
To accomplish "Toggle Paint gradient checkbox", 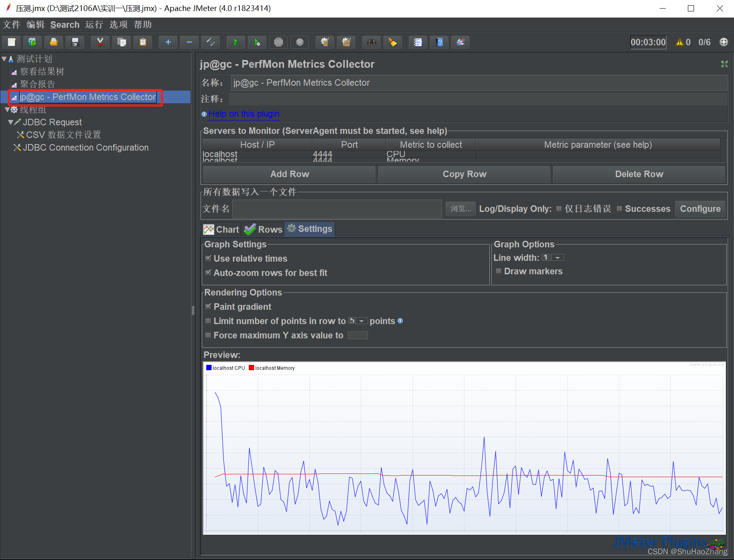I will pos(208,307).
